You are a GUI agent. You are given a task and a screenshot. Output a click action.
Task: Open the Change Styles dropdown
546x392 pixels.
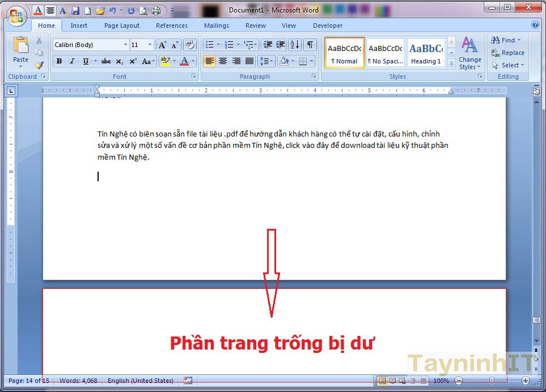pos(469,54)
